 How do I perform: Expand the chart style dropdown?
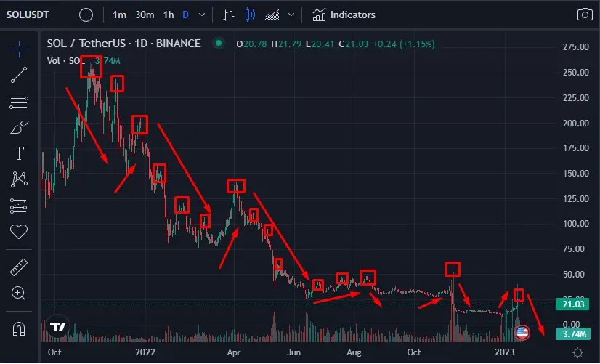[291, 15]
